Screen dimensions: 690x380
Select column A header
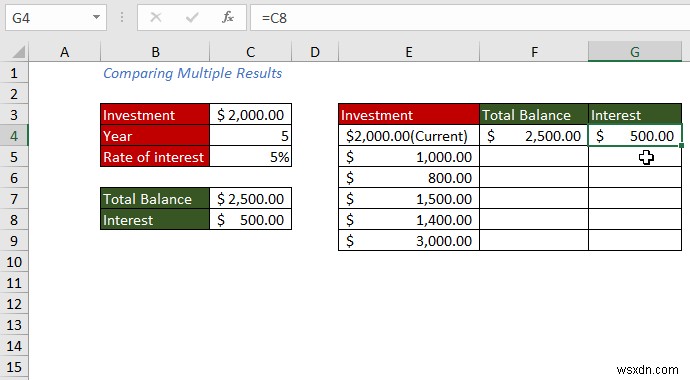coord(65,52)
